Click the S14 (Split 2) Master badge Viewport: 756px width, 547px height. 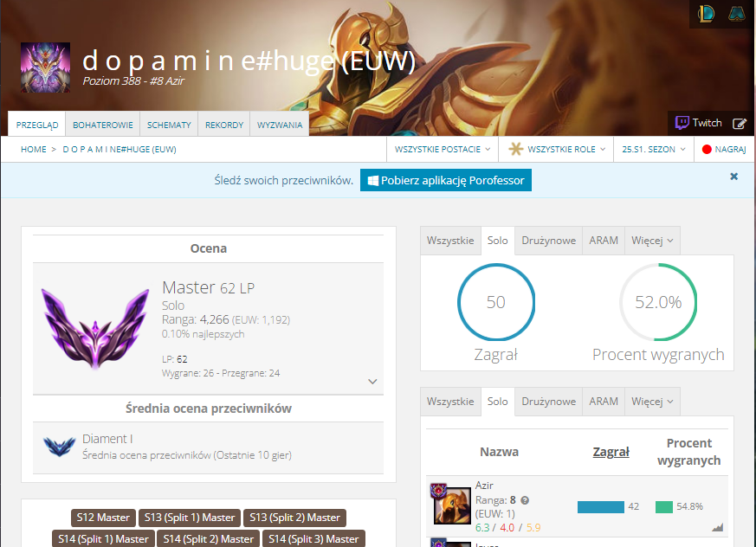209,539
